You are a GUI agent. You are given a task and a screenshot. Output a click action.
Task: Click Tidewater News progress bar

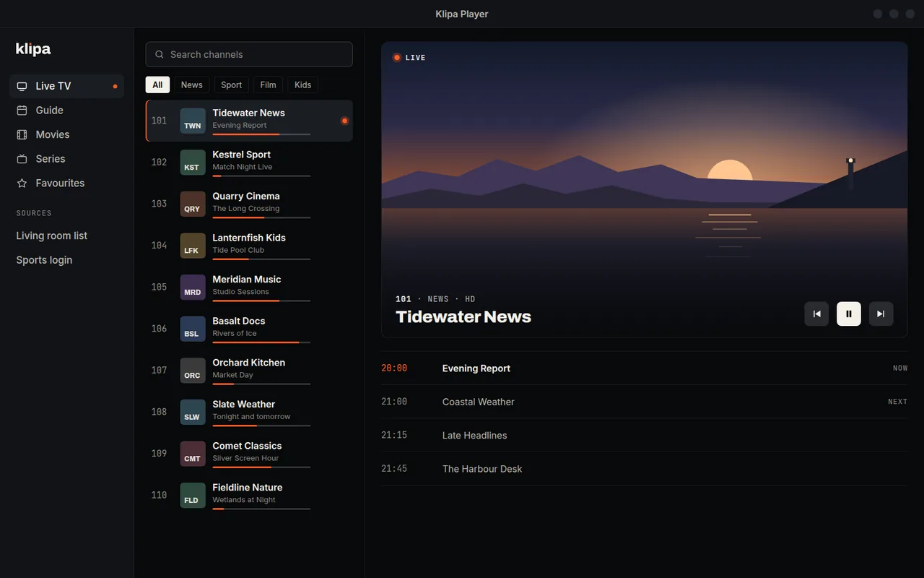(x=261, y=134)
